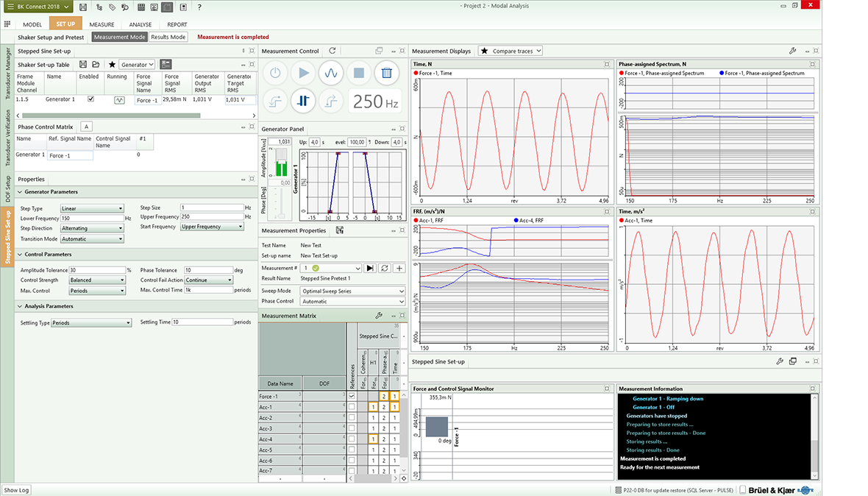Check the References checkbox for Acc-1 row

[x=352, y=407]
